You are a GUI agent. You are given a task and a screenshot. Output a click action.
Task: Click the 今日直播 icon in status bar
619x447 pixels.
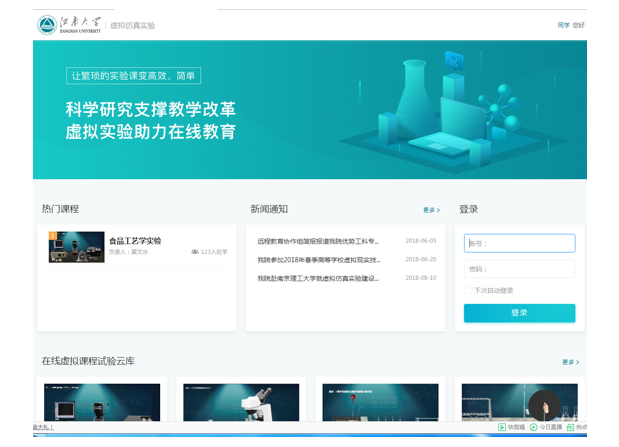point(532,428)
